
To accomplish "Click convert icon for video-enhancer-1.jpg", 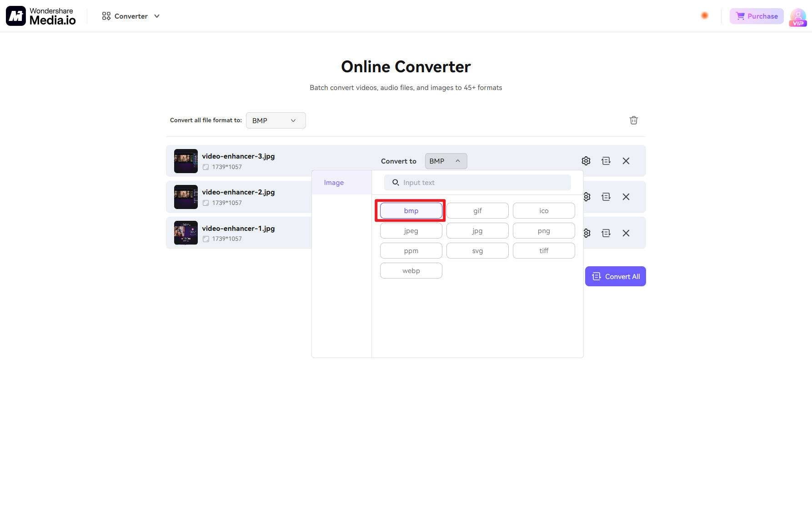I will point(606,233).
